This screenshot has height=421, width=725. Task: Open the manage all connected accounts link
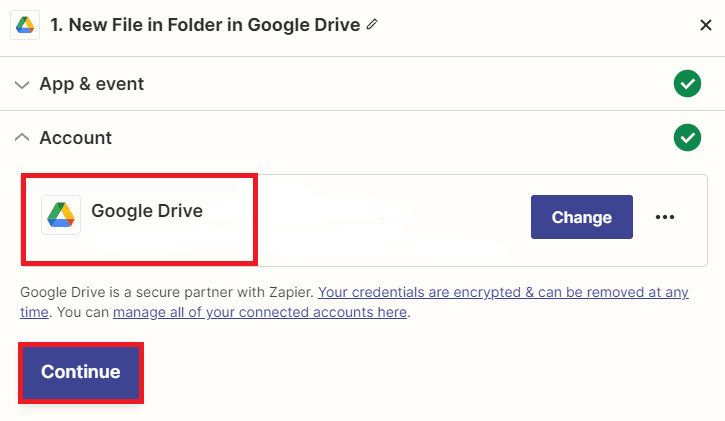tap(260, 312)
